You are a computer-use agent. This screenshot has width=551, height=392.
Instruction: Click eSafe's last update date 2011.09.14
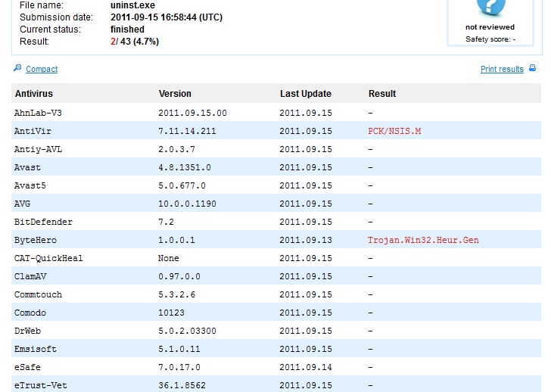tap(306, 368)
